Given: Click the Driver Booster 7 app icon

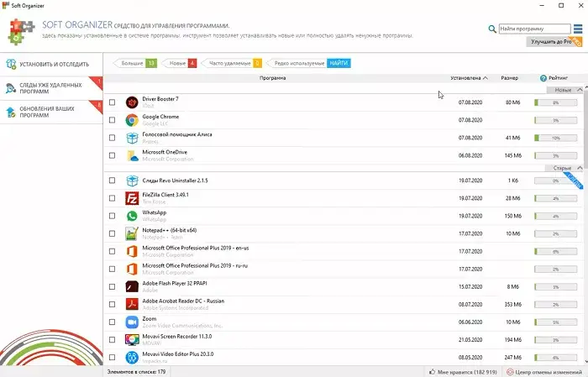Looking at the screenshot, I should (132, 102).
